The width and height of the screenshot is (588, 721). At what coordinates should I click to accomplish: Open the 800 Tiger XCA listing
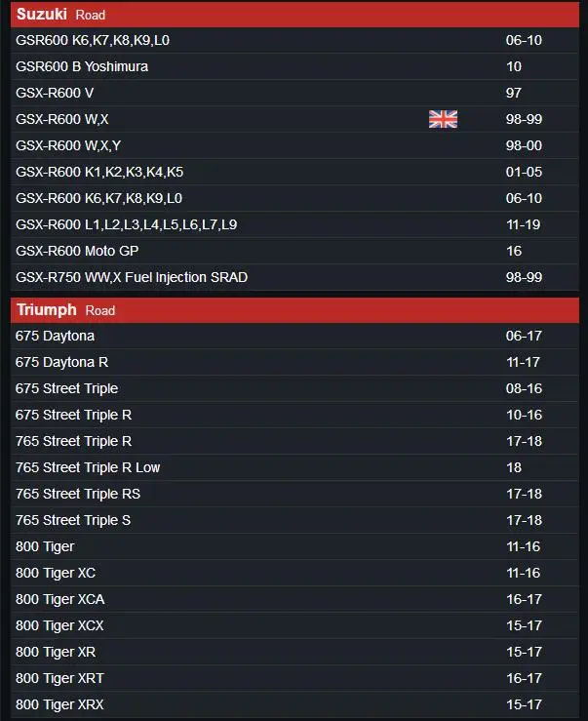point(60,599)
